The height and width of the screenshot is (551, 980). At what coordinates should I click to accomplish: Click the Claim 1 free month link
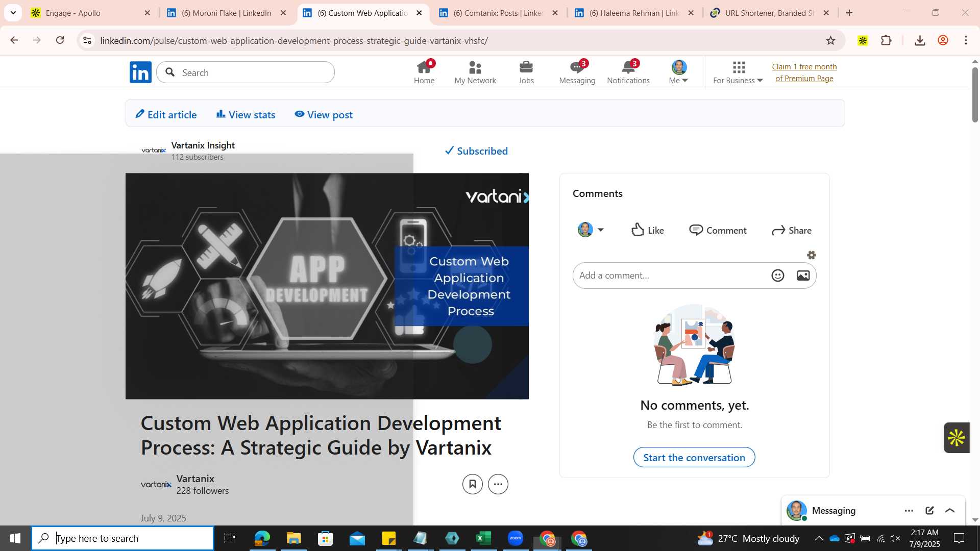coord(804,72)
